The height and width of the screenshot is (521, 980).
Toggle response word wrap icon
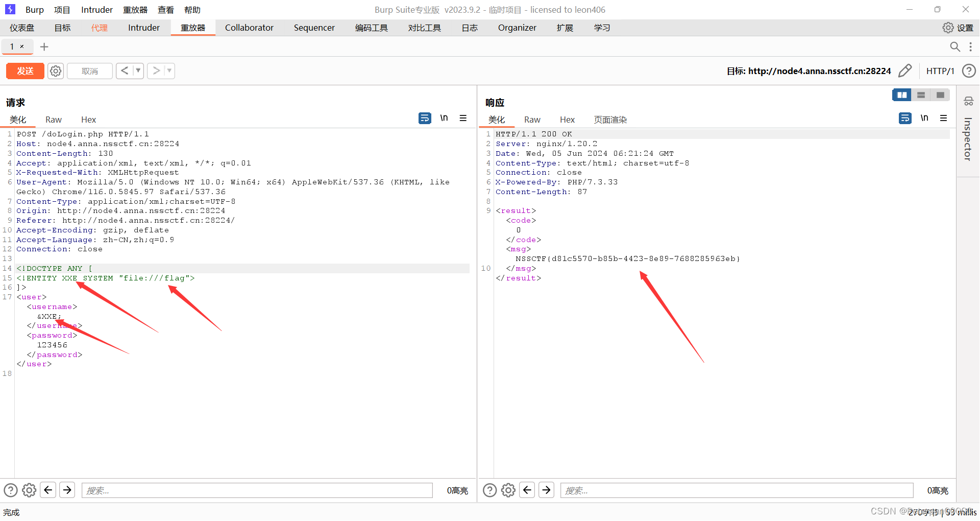click(x=905, y=118)
